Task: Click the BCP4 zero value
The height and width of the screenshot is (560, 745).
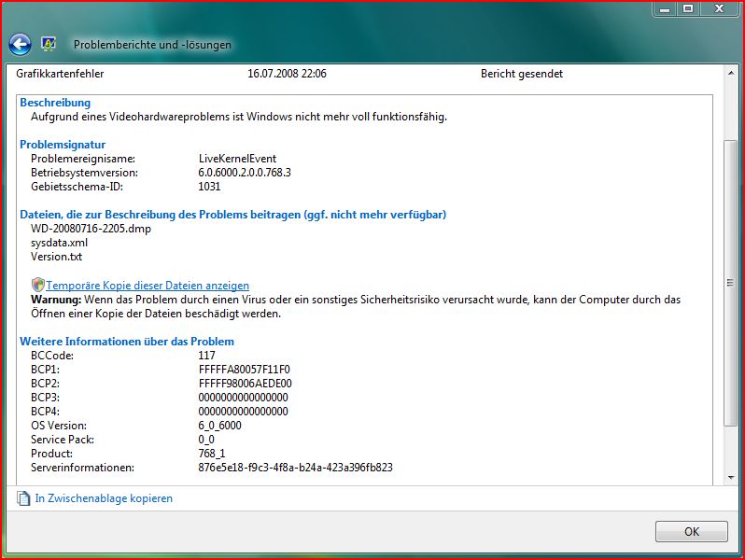Action: click(244, 412)
